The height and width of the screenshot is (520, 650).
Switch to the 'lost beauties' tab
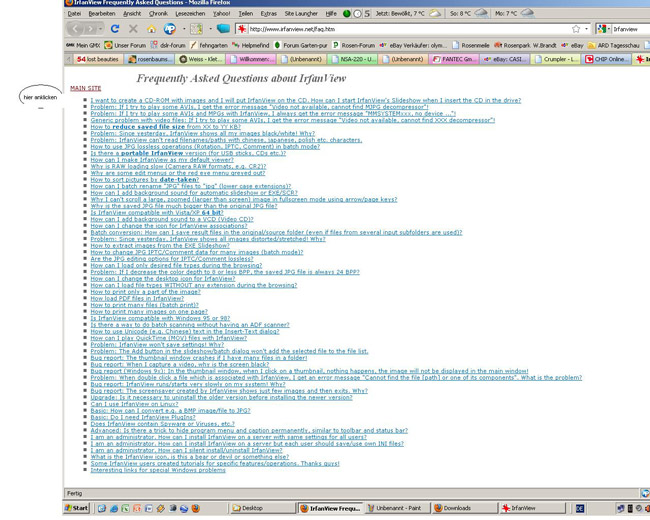pos(97,59)
